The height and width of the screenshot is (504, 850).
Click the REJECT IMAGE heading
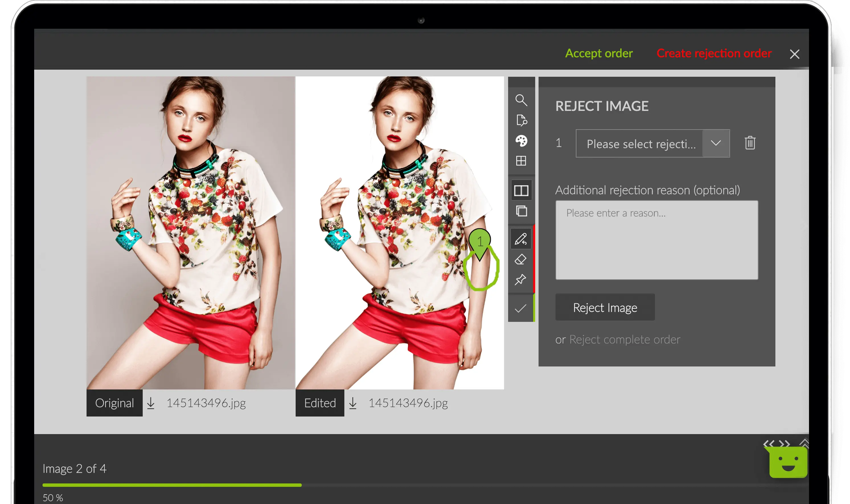pyautogui.click(x=602, y=106)
